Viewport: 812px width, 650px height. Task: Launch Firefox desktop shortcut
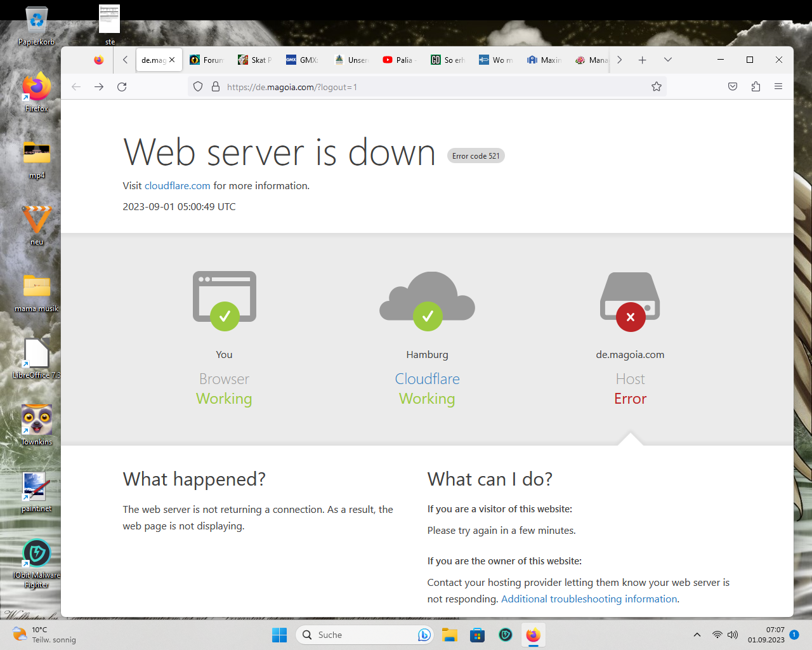[36, 92]
